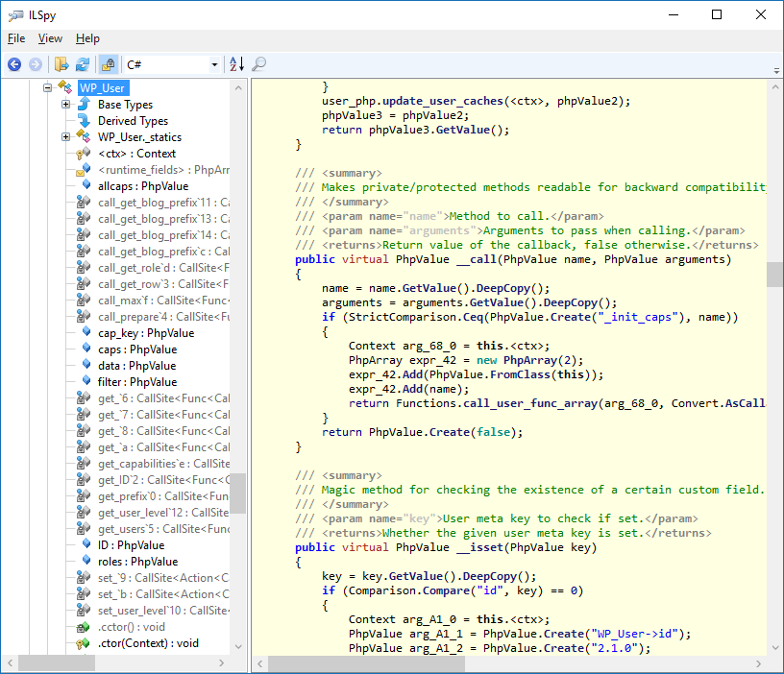Click the back navigation arrow
The height and width of the screenshot is (674, 784).
pyautogui.click(x=13, y=64)
